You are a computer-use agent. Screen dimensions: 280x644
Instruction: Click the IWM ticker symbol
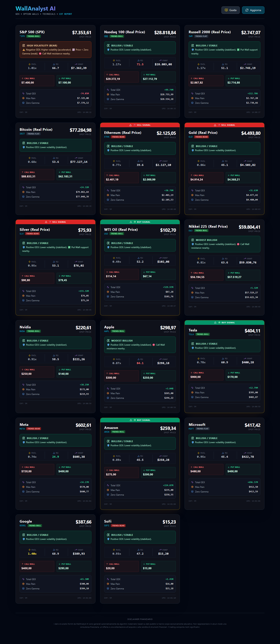point(191,36)
